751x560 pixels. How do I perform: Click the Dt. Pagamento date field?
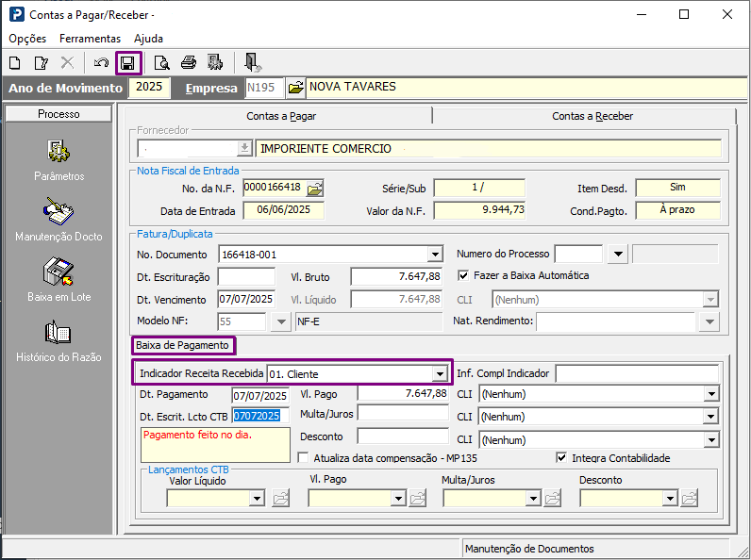[x=259, y=395]
